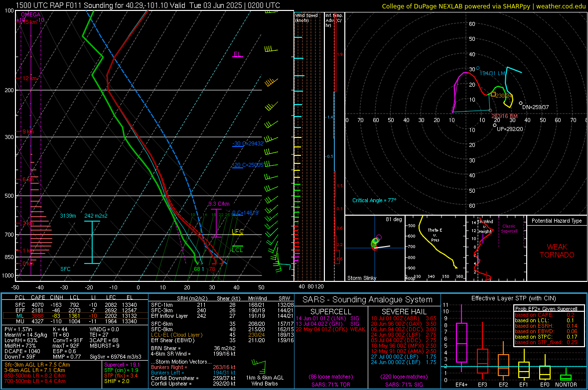Click the Inf. Temp. Adv. panel header
The width and height of the screenshot is (588, 390).
coord(334,20)
